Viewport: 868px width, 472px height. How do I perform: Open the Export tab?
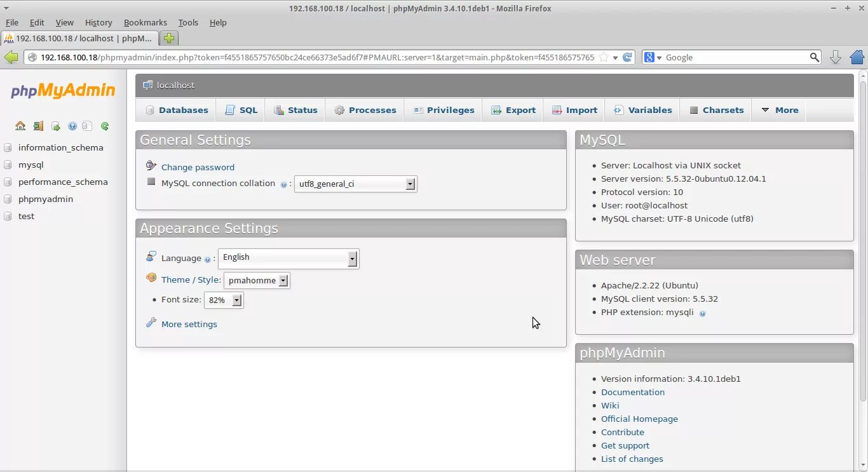coord(513,110)
